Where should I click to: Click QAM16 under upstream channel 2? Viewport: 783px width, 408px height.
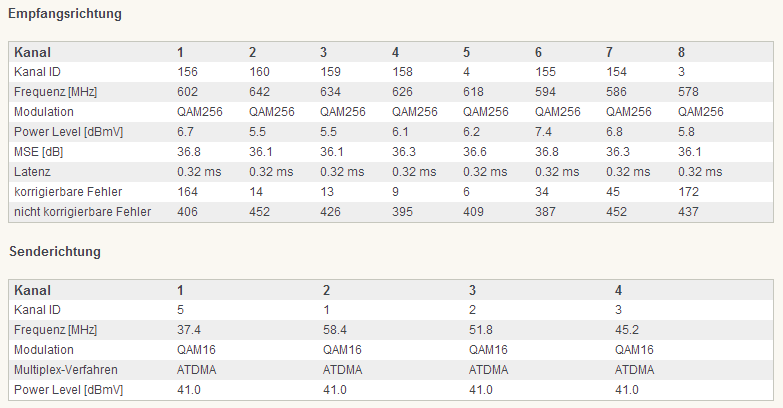point(342,350)
